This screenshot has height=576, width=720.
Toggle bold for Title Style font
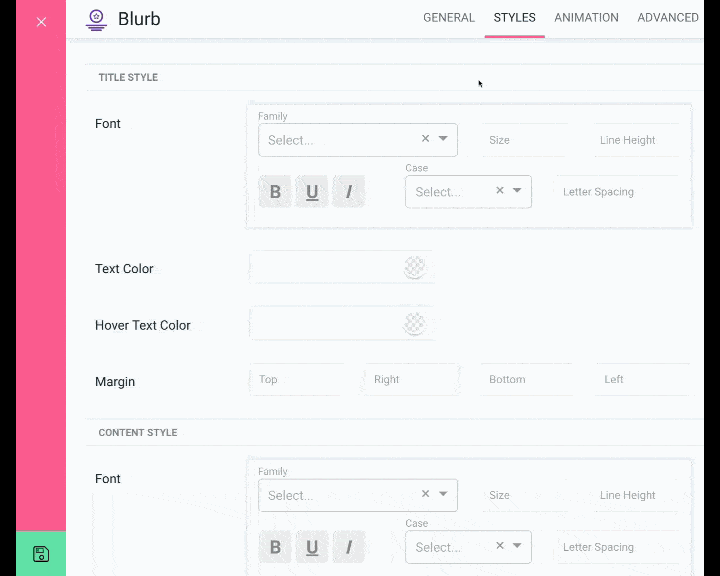click(275, 192)
